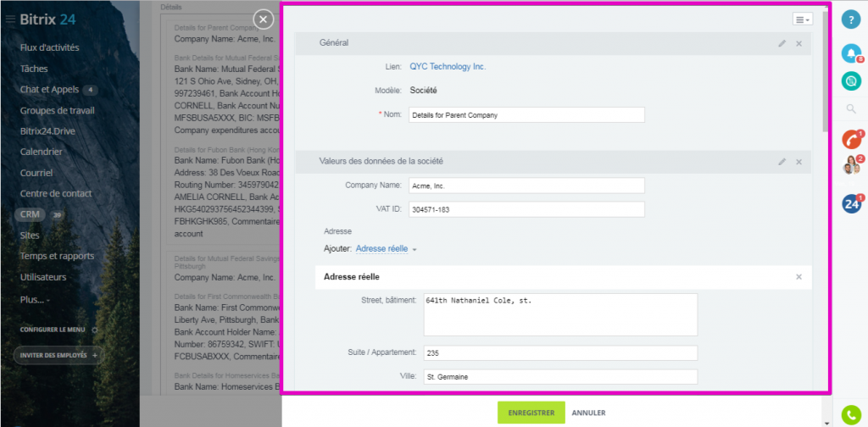Open the notifications bell icon

point(851,53)
